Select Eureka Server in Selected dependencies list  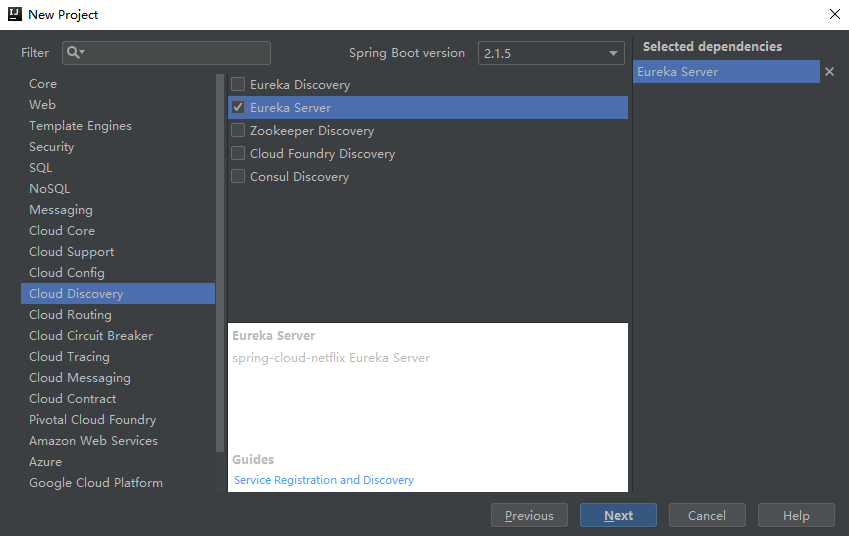tap(726, 71)
